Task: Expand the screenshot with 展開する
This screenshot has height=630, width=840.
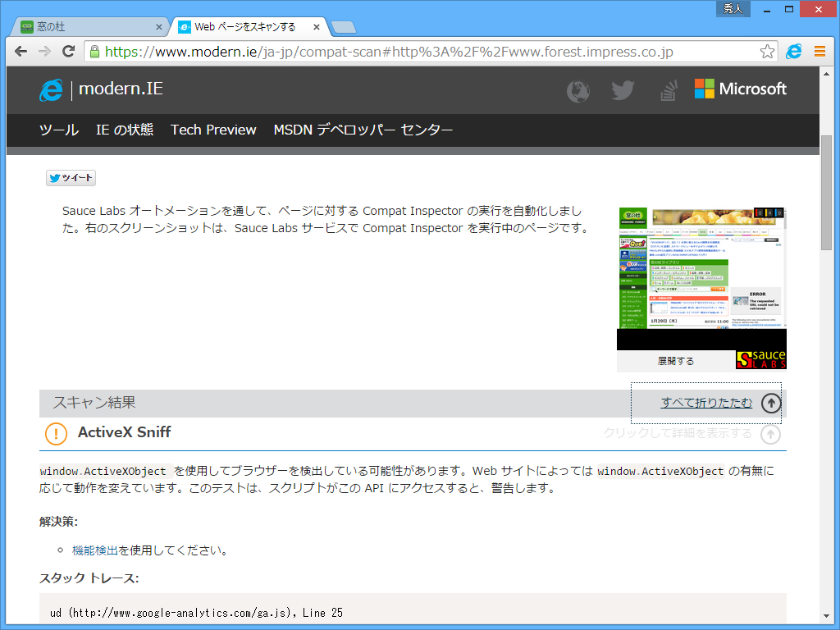Action: point(674,359)
